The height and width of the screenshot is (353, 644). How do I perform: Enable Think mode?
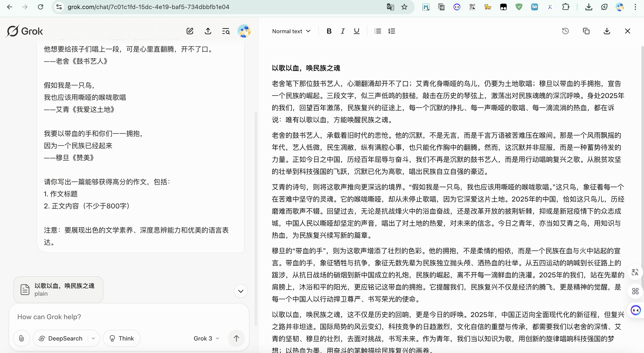coord(122,338)
